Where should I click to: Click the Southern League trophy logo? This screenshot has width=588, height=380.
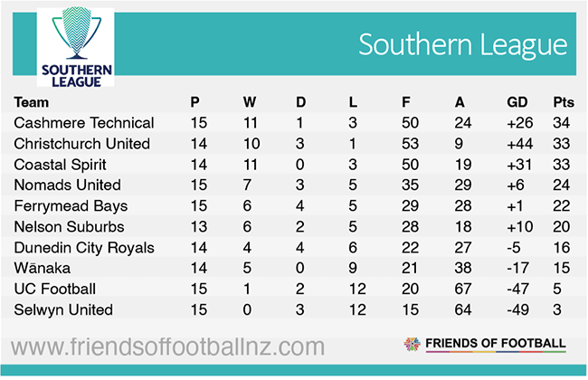coord(74,45)
